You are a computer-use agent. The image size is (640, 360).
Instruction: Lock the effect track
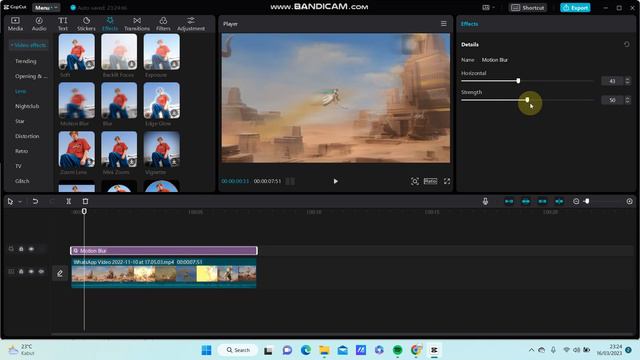coord(21,249)
